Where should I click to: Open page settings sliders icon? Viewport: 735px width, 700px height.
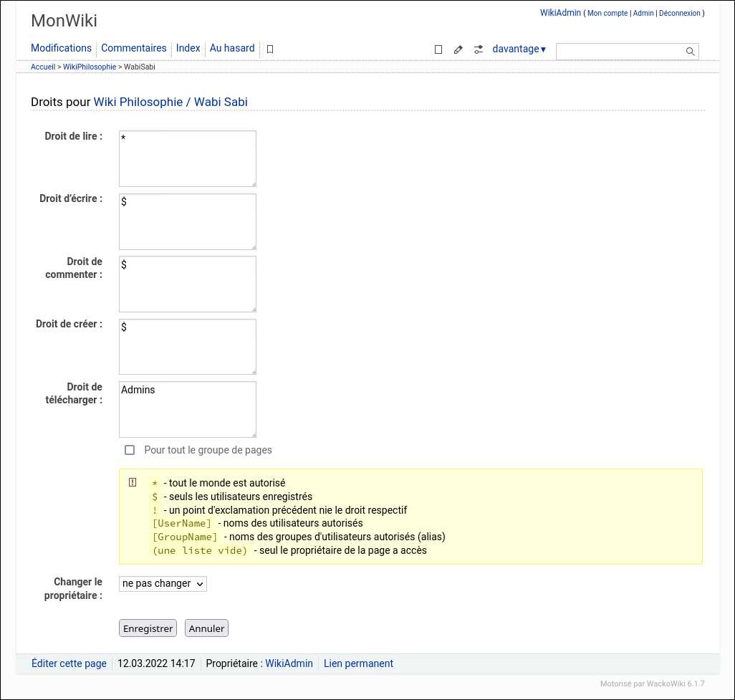coord(479,49)
